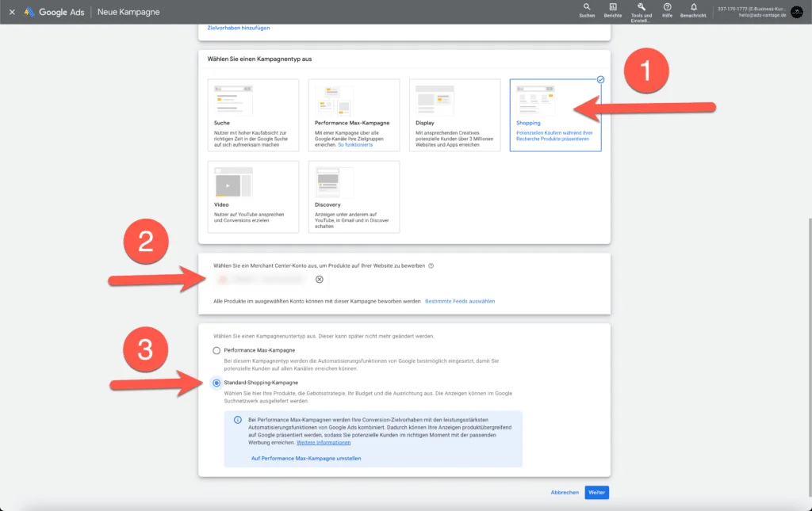Image resolution: width=812 pixels, height=511 pixels.
Task: Select Performance Max-Kampagne radio button
Action: point(216,351)
